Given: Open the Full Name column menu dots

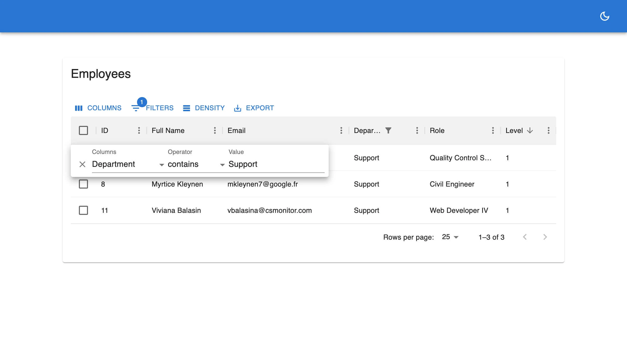Looking at the screenshot, I should coord(215,130).
